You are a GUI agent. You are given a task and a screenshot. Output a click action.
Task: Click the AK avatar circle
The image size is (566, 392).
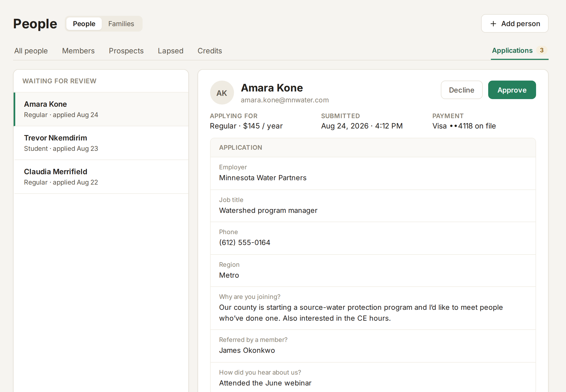222,93
